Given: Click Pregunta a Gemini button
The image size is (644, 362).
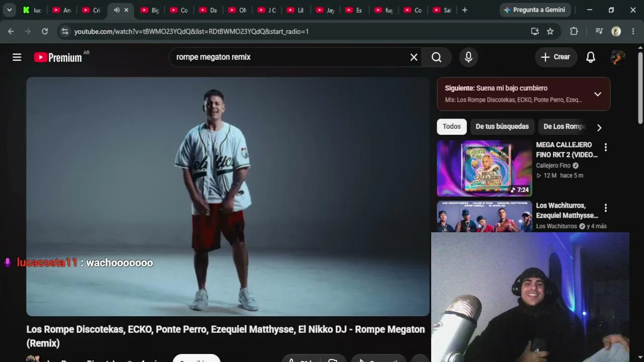Looking at the screenshot, I should [534, 10].
